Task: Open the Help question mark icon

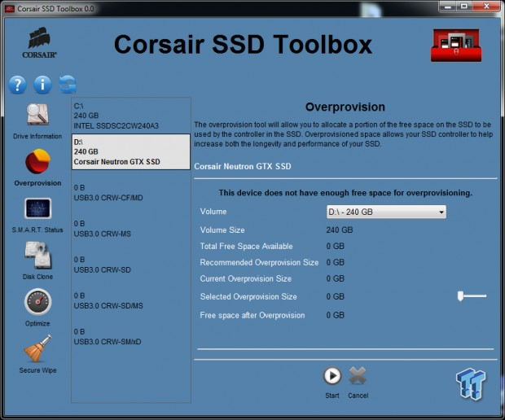Action: coord(17,85)
